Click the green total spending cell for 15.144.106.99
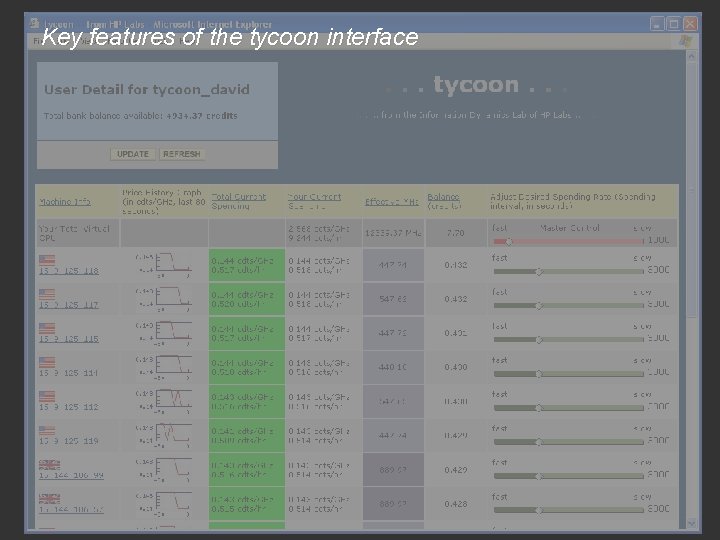This screenshot has height=540, width=720. (x=247, y=469)
